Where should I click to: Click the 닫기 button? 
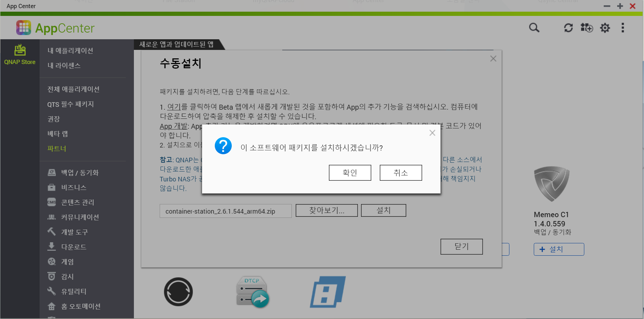(x=462, y=246)
